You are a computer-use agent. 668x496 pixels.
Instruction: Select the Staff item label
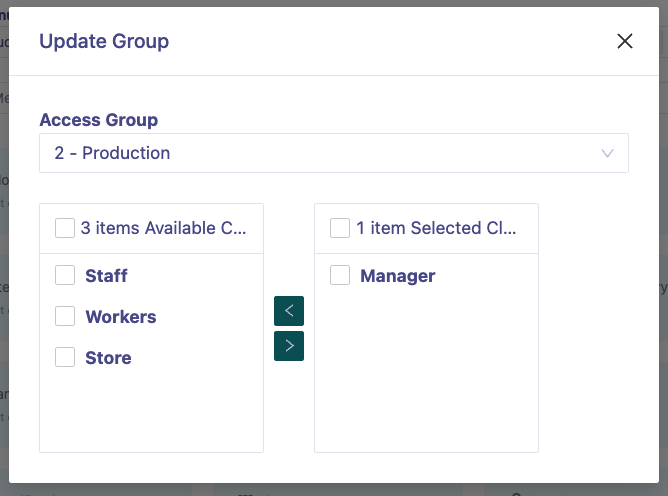point(106,276)
